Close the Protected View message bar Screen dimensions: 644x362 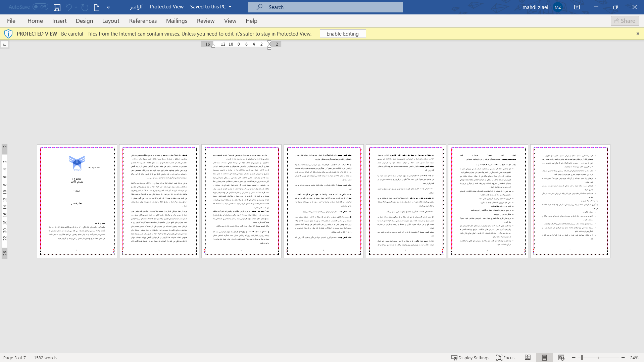coord(638,34)
